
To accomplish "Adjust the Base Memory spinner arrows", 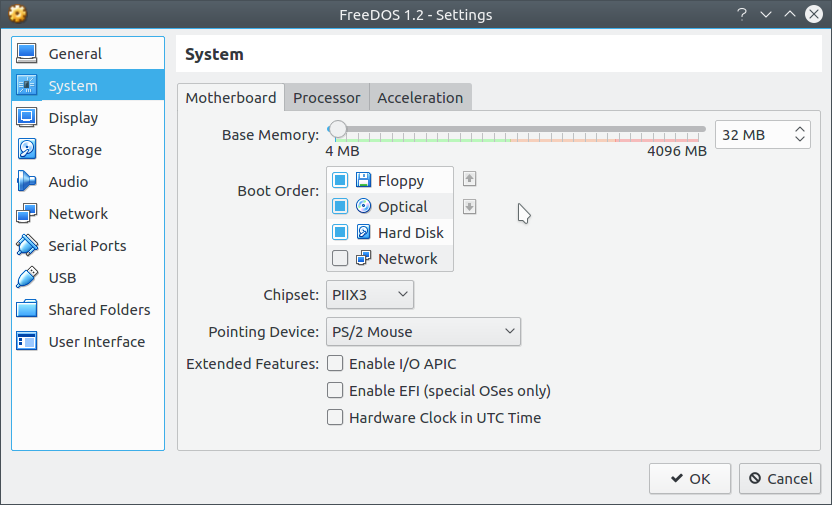I will 800,134.
